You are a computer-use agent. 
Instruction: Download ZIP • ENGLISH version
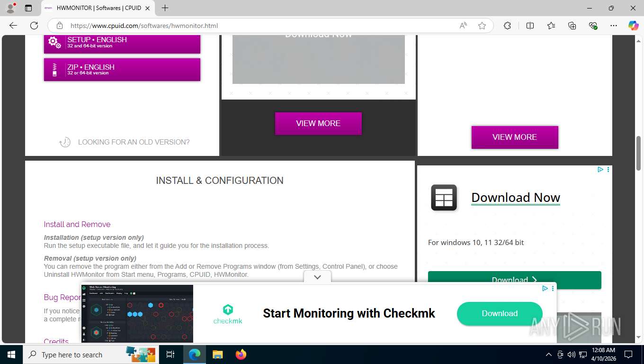(x=122, y=70)
